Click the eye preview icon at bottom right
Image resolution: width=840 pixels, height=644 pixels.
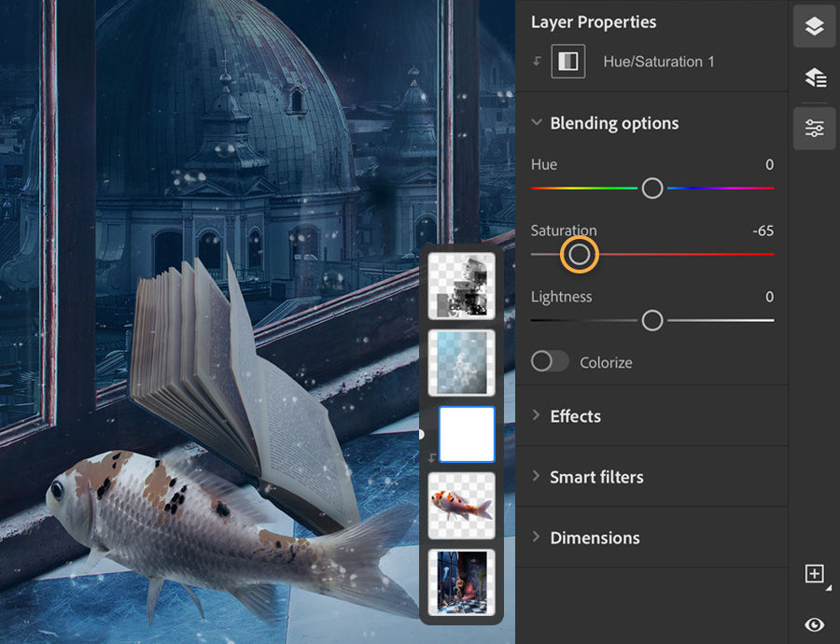click(x=813, y=623)
